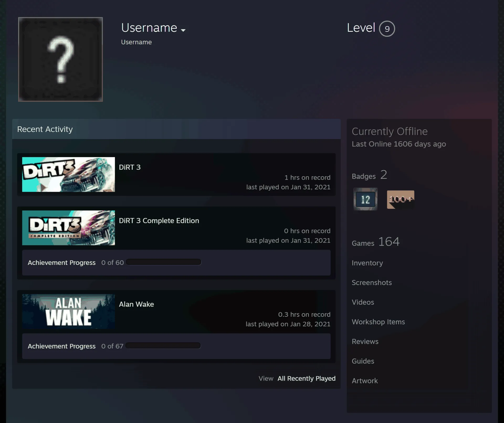504x423 pixels.
Task: Open the Alan Wake title link
Action: pos(136,304)
